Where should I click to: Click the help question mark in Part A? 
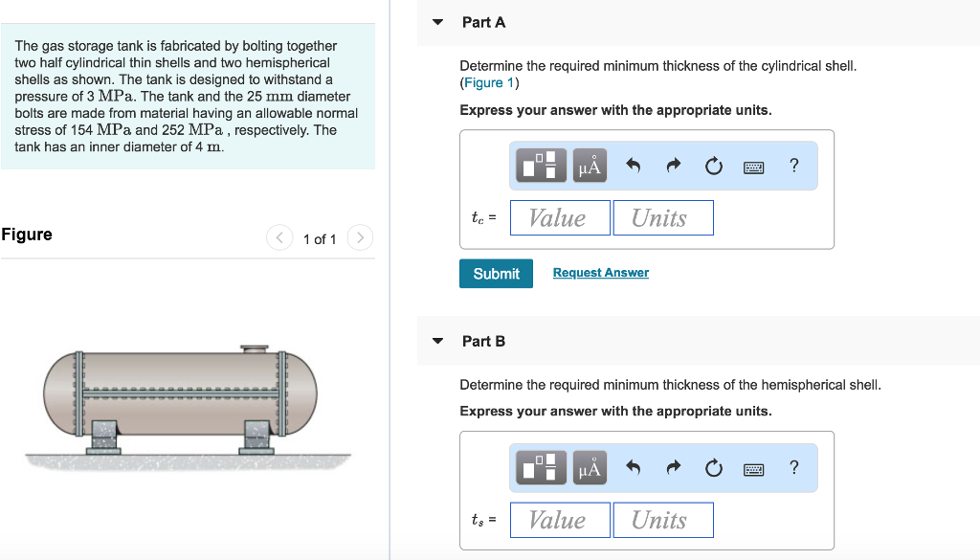click(793, 165)
